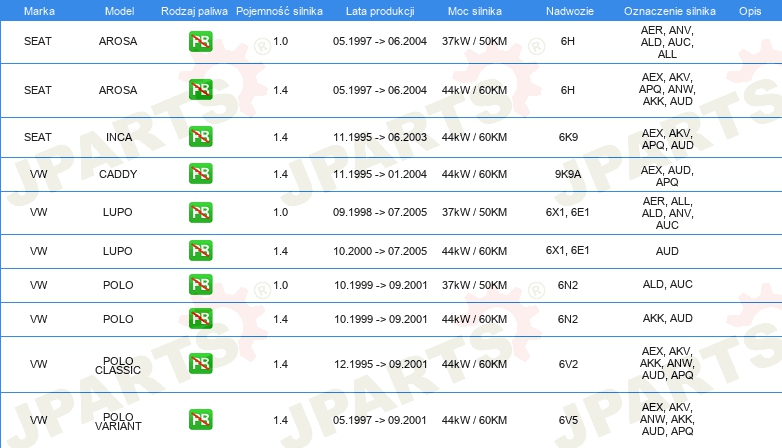The width and height of the screenshot is (782, 448).
Task: Click the Model column header
Action: (119, 11)
